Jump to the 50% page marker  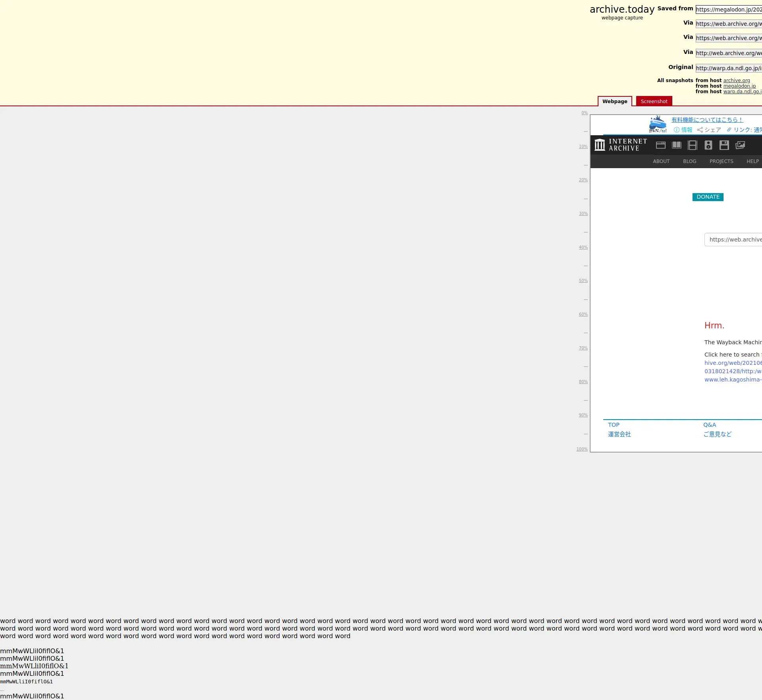pyautogui.click(x=583, y=281)
